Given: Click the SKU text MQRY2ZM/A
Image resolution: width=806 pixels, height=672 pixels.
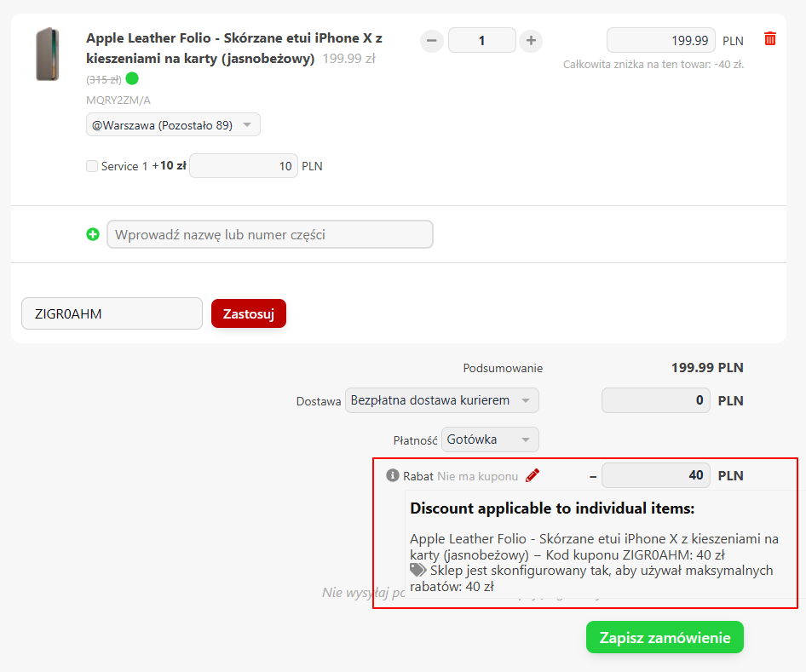Looking at the screenshot, I should 118,101.
